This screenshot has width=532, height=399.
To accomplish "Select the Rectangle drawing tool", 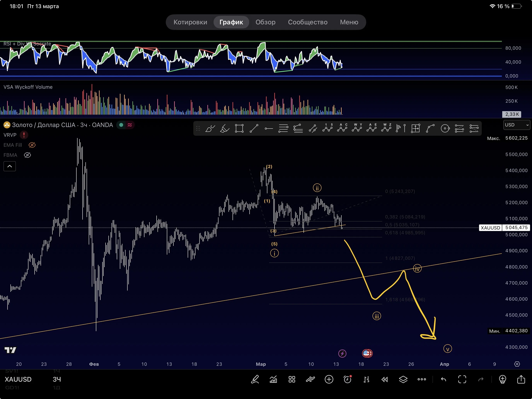I will tap(239, 128).
